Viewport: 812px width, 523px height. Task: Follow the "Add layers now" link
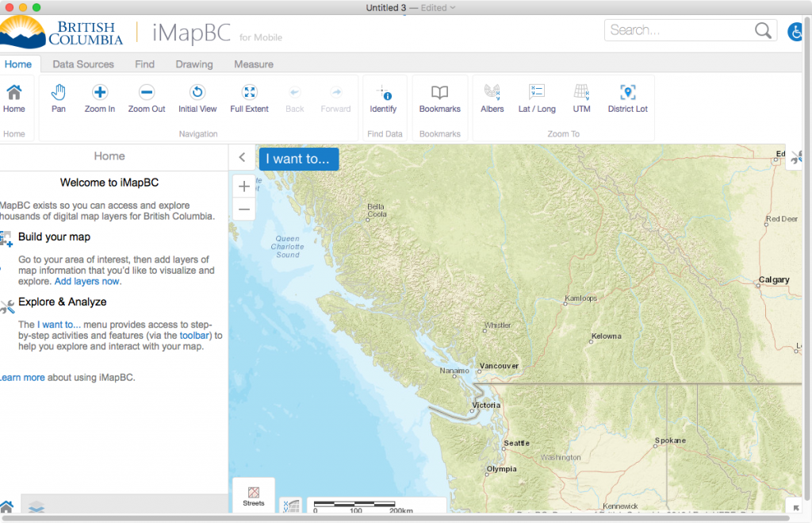click(87, 282)
